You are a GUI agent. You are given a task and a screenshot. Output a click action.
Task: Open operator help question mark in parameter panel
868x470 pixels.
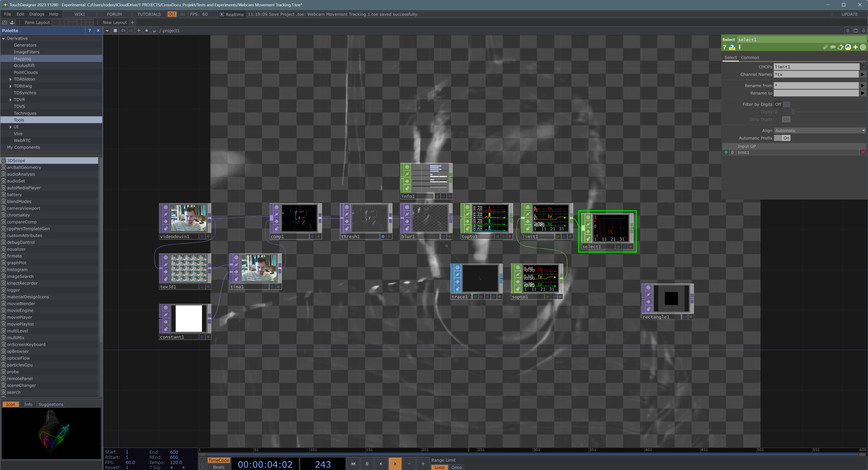tap(725, 47)
